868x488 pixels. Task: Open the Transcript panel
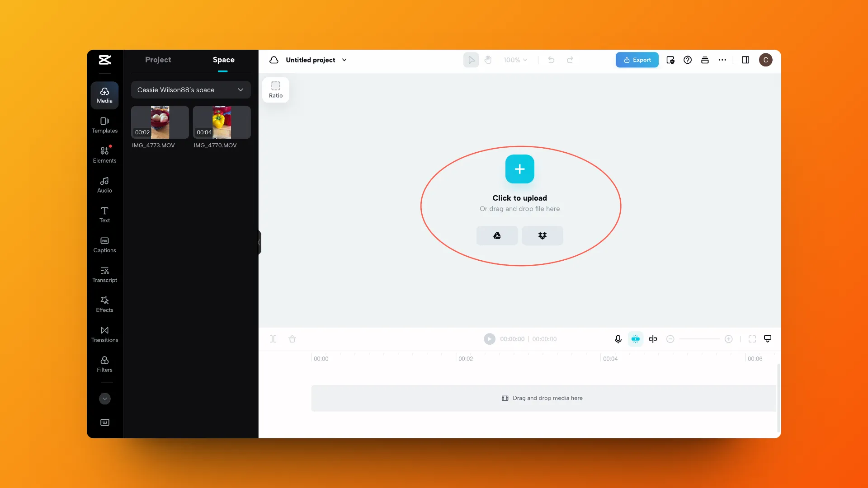click(104, 274)
